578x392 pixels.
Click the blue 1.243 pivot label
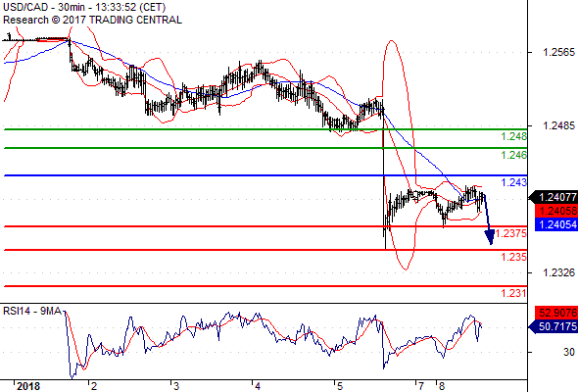click(514, 182)
